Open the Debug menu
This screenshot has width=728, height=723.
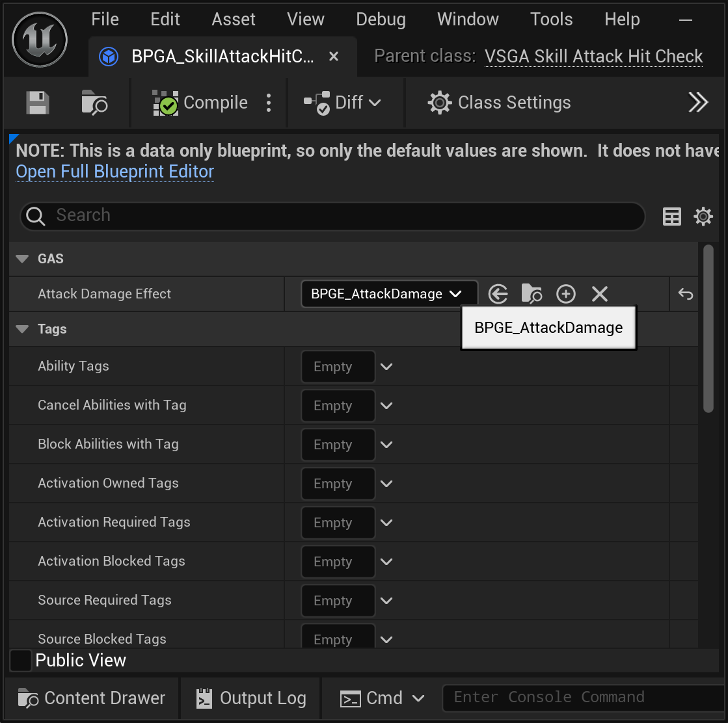pyautogui.click(x=381, y=20)
